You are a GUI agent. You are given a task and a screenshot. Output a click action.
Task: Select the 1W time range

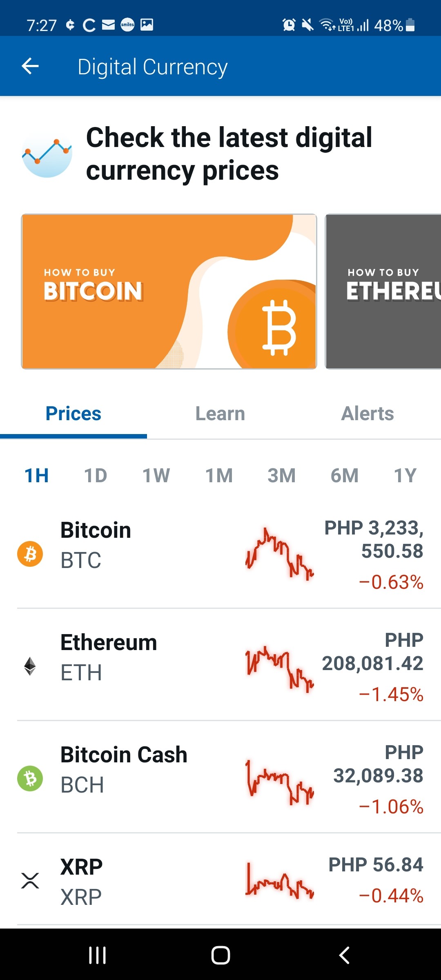(x=156, y=476)
